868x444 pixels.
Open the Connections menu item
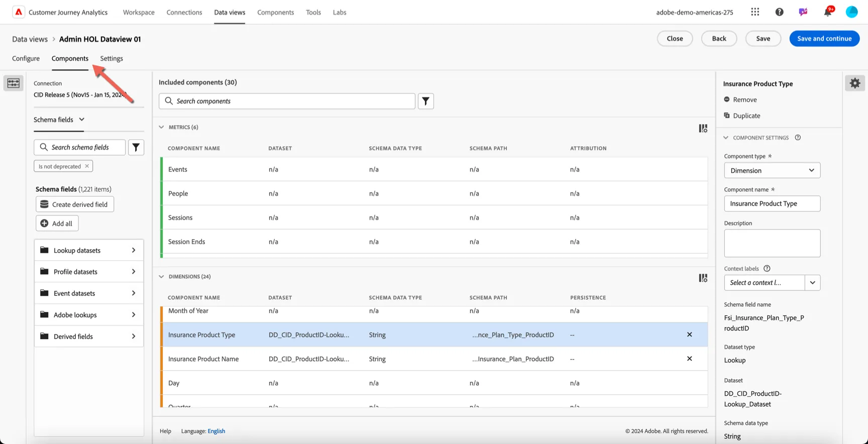coord(184,12)
